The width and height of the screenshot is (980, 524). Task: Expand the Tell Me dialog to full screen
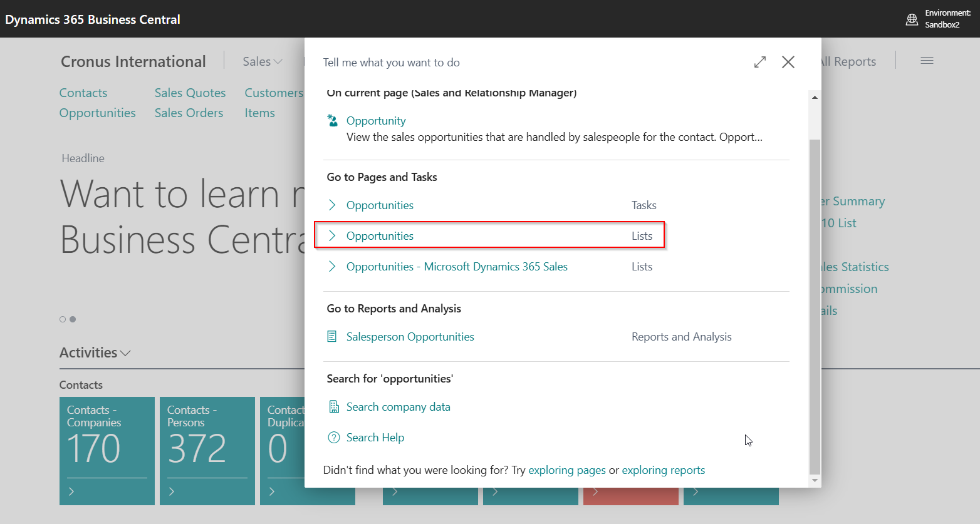(x=760, y=62)
